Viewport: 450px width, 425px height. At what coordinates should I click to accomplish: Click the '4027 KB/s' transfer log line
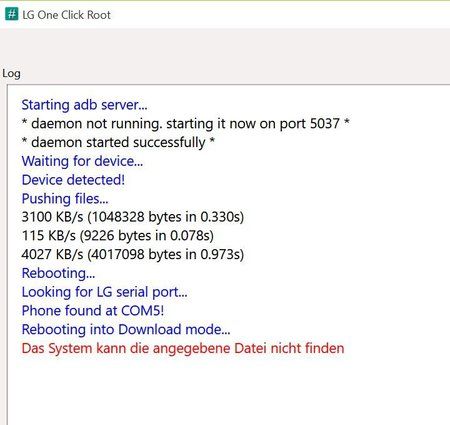click(x=133, y=254)
